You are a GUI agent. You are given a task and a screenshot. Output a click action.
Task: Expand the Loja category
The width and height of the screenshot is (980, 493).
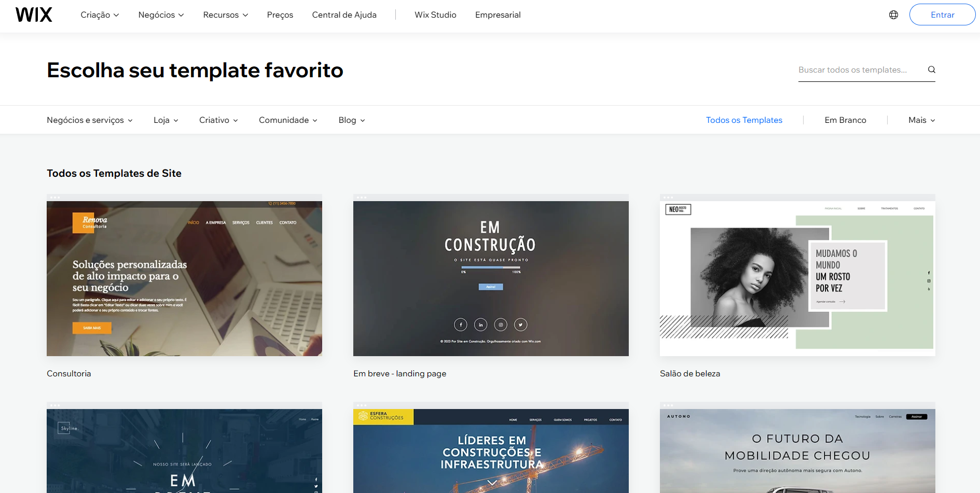(166, 120)
